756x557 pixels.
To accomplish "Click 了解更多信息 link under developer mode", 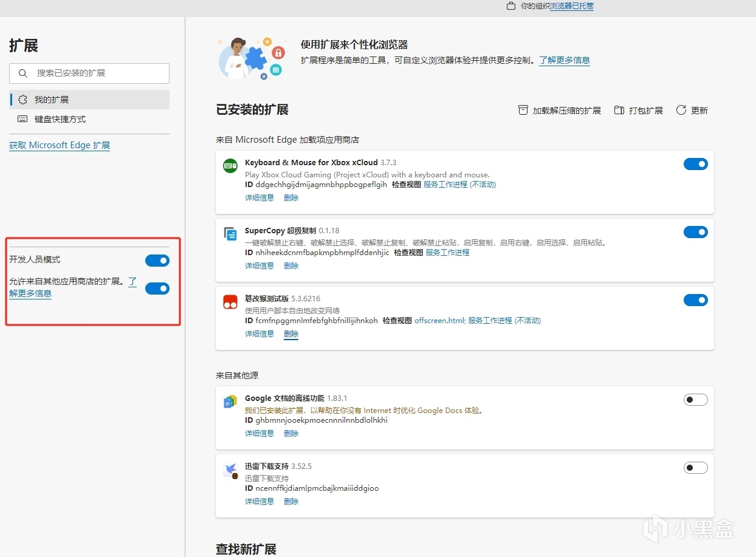I will pos(30,293).
